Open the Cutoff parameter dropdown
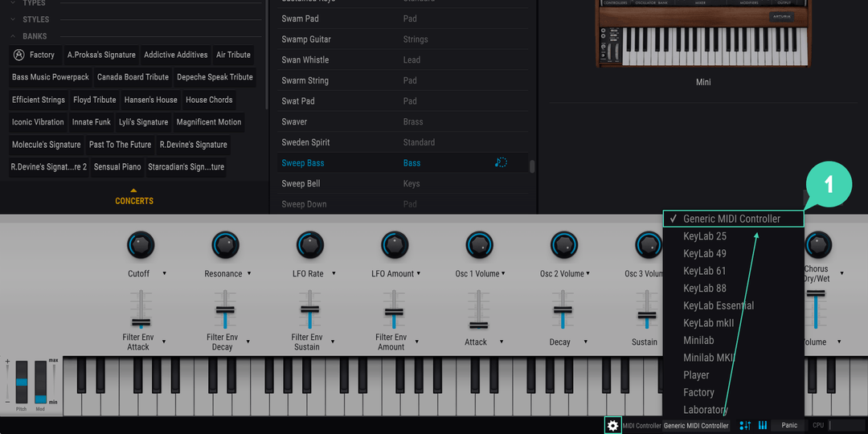 click(x=165, y=273)
